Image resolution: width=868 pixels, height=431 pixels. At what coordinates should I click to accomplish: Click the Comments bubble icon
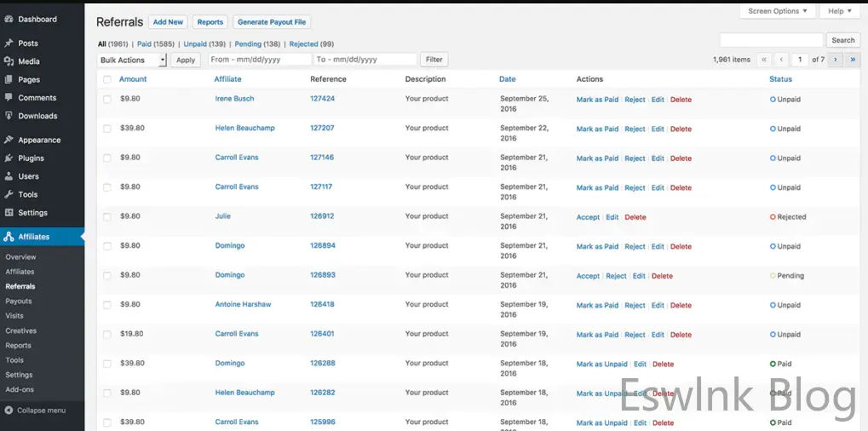(x=9, y=98)
